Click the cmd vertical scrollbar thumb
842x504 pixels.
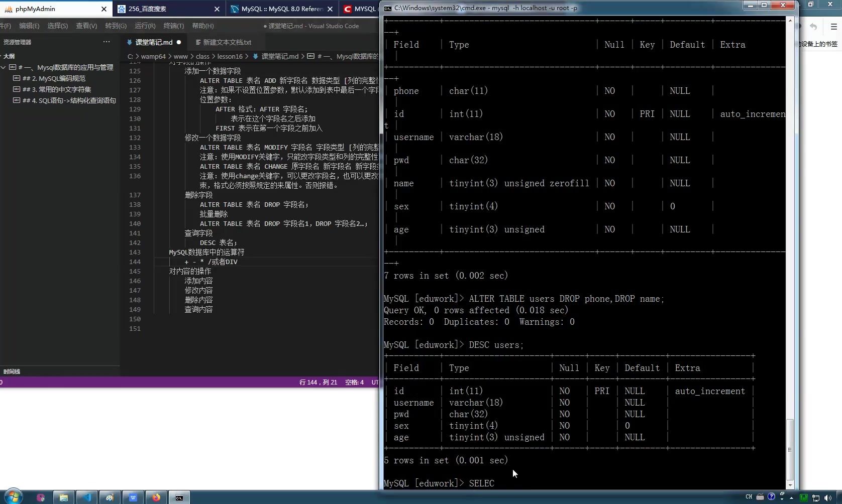click(x=790, y=450)
